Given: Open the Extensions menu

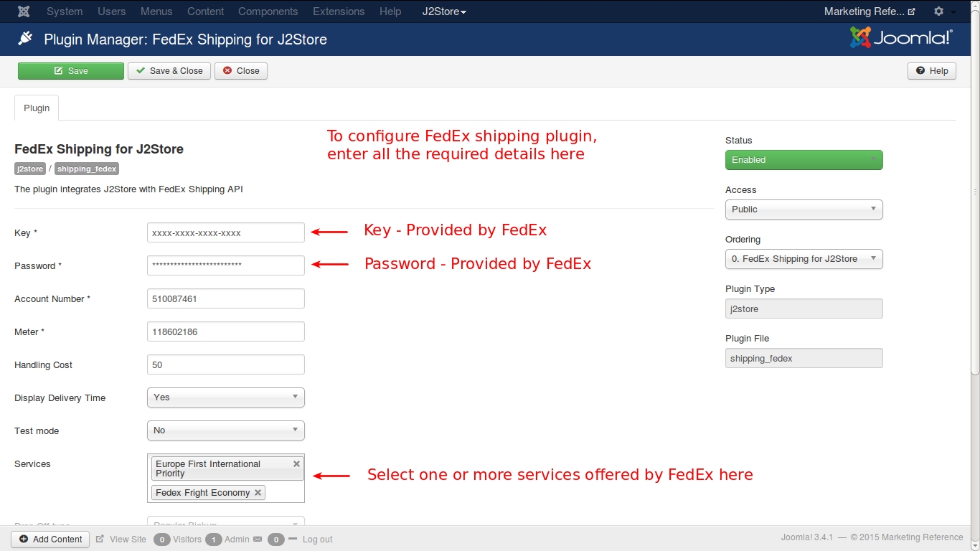Looking at the screenshot, I should point(339,11).
